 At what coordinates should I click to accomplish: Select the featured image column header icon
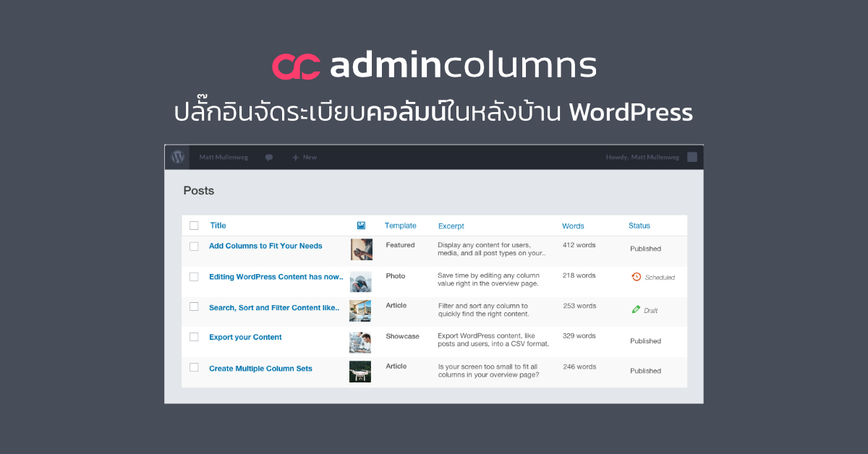(x=360, y=225)
